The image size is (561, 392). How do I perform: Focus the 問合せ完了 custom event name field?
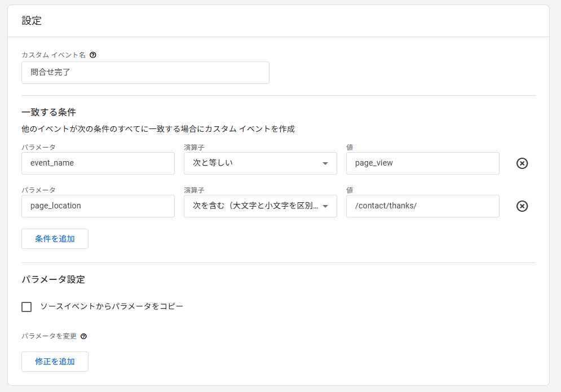click(145, 73)
